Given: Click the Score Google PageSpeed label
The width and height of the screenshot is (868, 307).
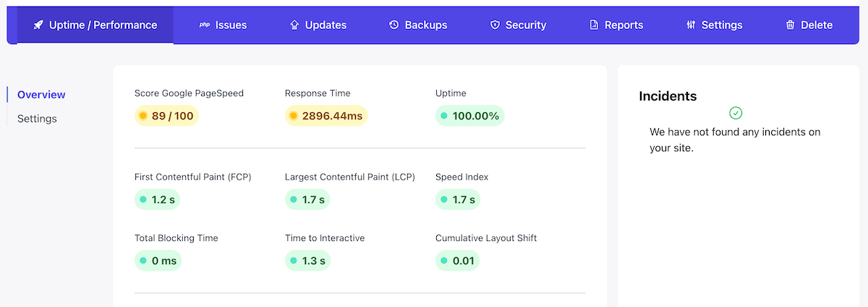Looking at the screenshot, I should tap(189, 93).
